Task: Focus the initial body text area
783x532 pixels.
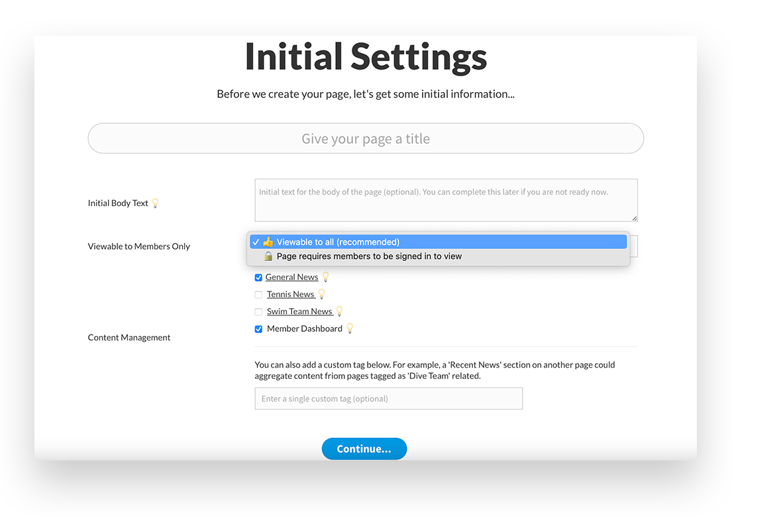Action: pos(445,200)
